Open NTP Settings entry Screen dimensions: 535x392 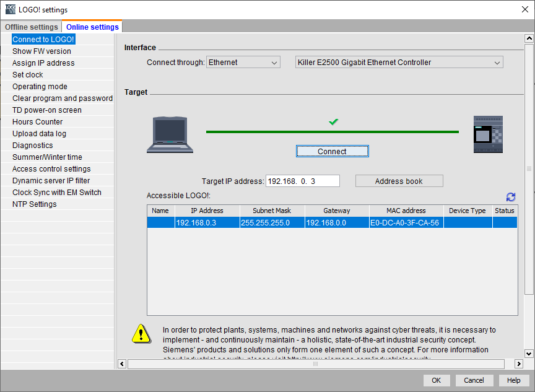35,204
